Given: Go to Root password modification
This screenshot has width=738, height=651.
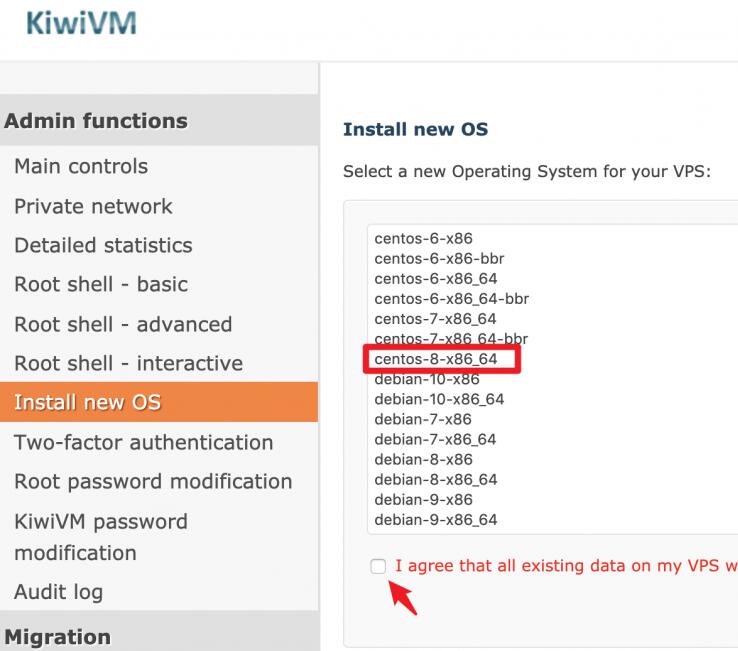Looking at the screenshot, I should [153, 481].
